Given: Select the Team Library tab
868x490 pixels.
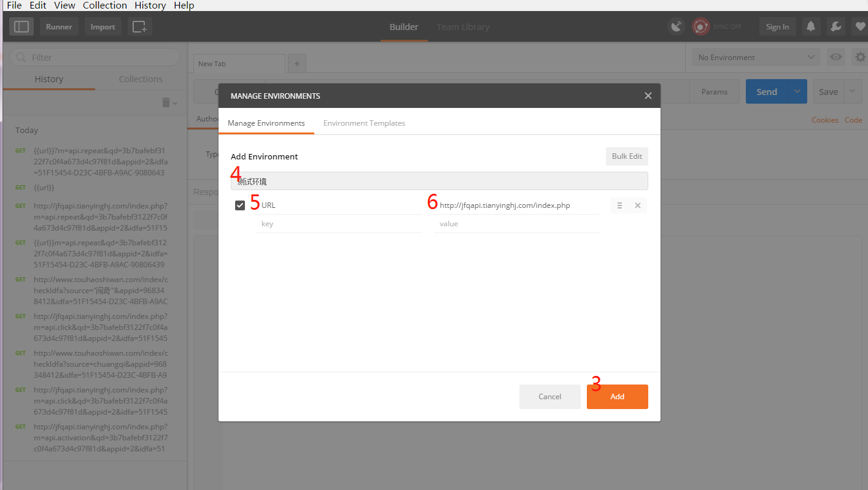Looking at the screenshot, I should tap(463, 27).
